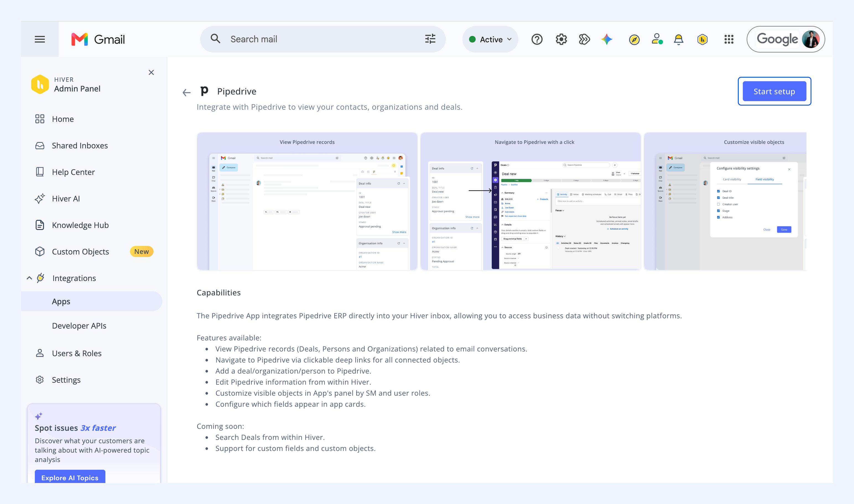Open the Google account profile avatar
Screen dimensions: 854x504
click(x=811, y=40)
